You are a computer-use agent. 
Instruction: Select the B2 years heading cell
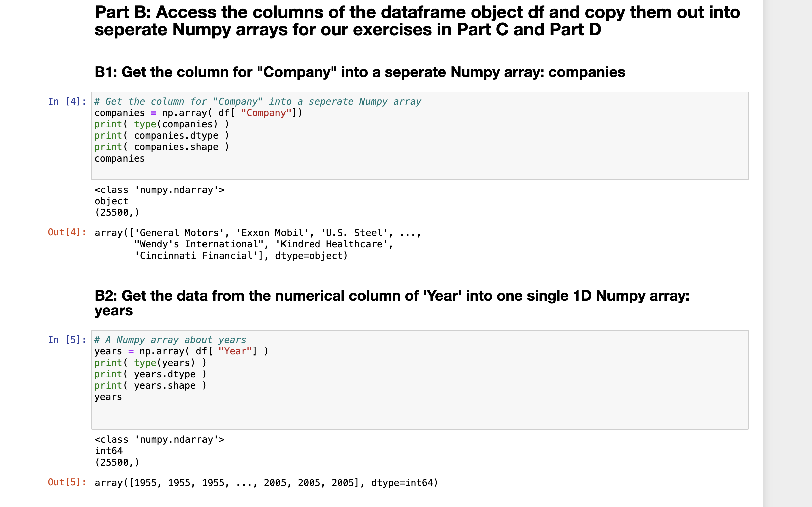pyautogui.click(x=392, y=303)
